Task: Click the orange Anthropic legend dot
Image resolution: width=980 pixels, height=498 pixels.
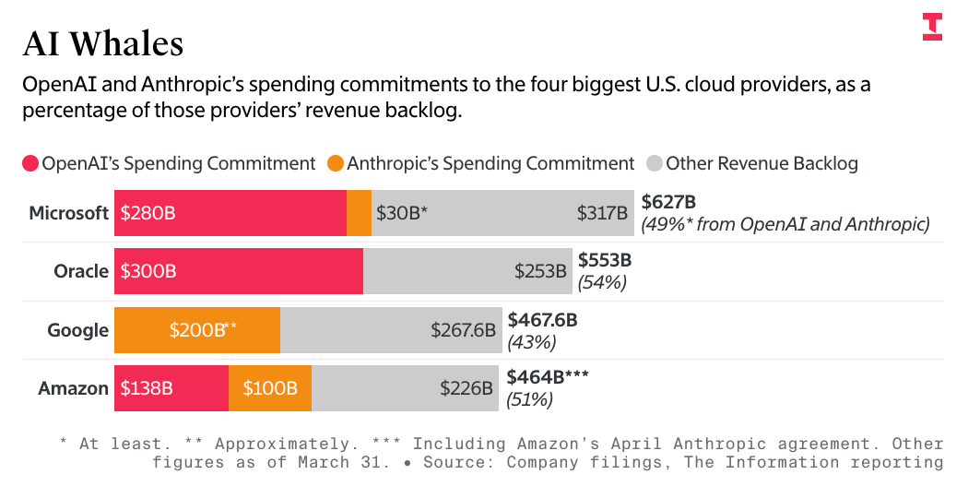Action: tap(336, 164)
